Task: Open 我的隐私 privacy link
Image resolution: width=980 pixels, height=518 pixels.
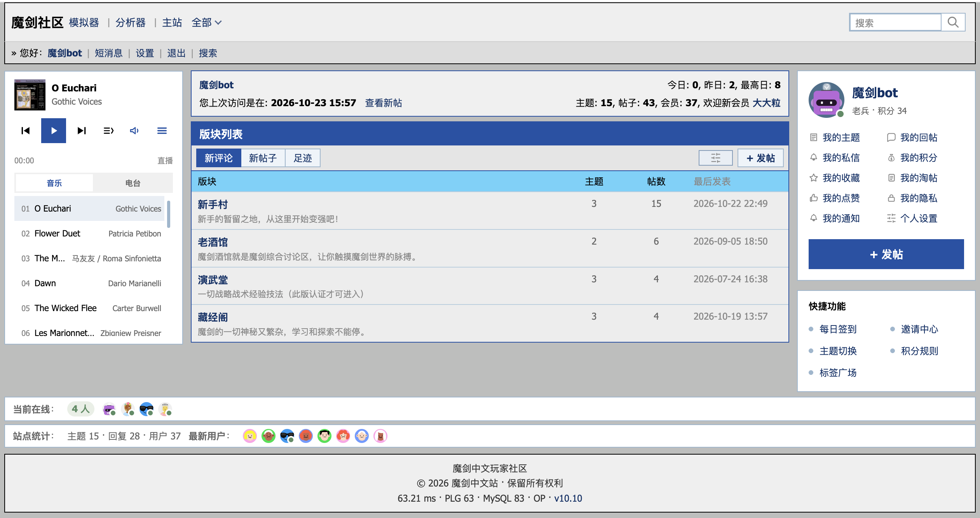Action: click(x=912, y=198)
